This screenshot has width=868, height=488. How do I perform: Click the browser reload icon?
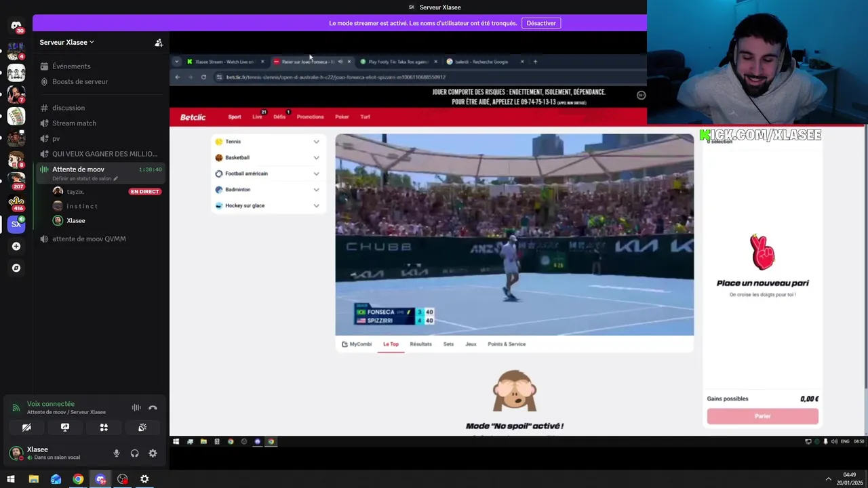[203, 77]
